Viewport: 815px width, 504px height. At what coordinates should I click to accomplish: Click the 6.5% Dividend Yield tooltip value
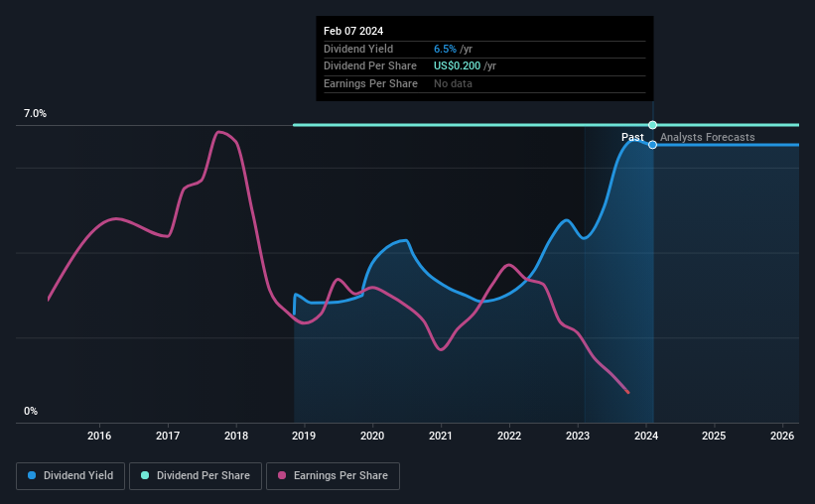click(445, 49)
